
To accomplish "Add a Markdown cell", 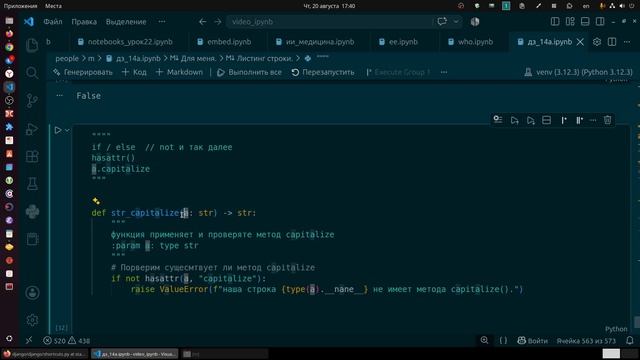I will pos(179,72).
